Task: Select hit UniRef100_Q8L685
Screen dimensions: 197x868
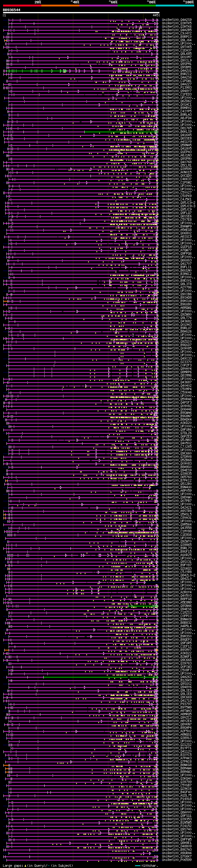Action: pyautogui.click(x=177, y=54)
